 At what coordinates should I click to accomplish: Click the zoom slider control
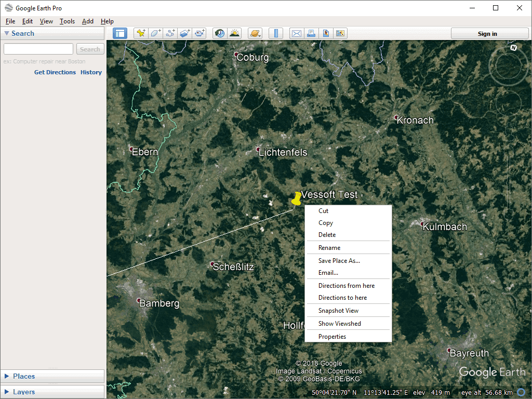tap(509, 183)
